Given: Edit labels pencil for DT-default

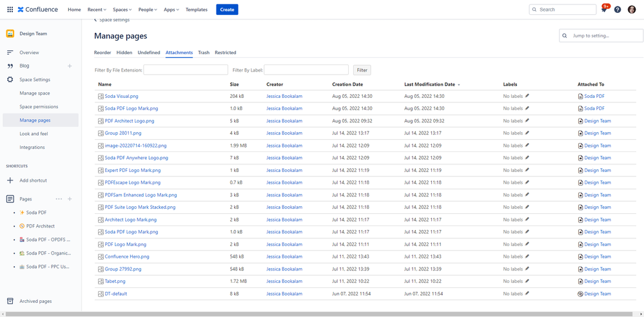Looking at the screenshot, I should tap(527, 294).
